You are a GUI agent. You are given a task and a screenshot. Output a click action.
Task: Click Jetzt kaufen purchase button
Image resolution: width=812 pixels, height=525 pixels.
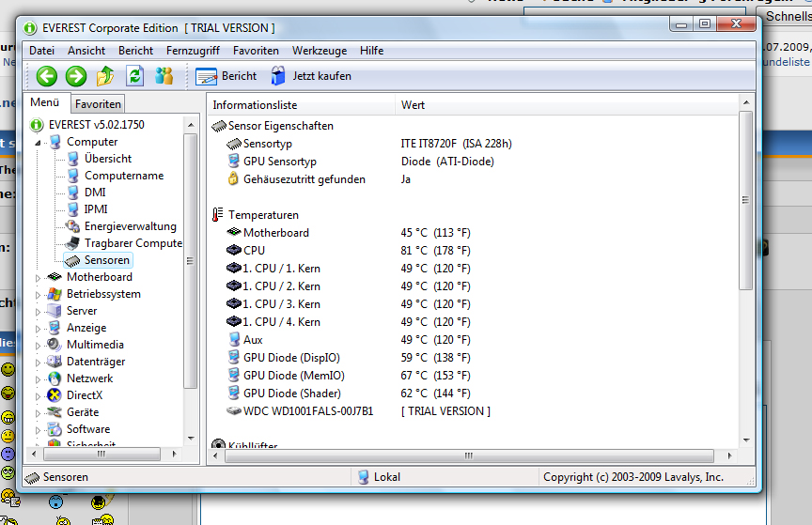pos(310,76)
